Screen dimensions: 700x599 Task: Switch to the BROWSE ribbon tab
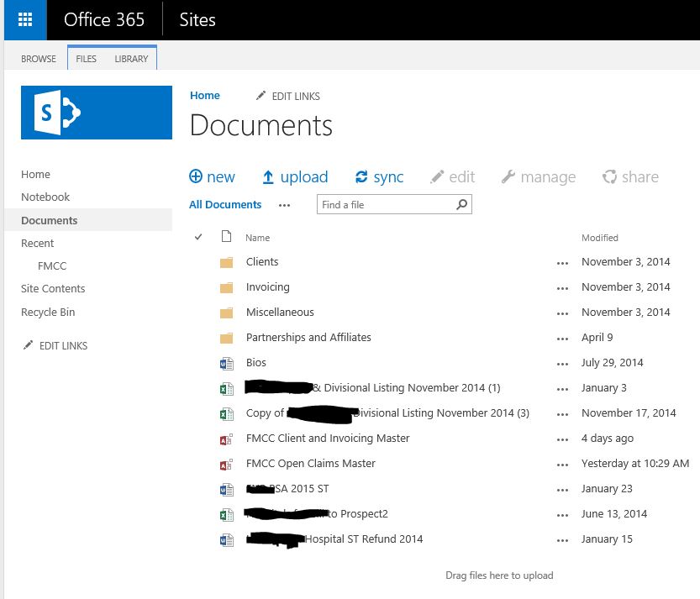(39, 59)
